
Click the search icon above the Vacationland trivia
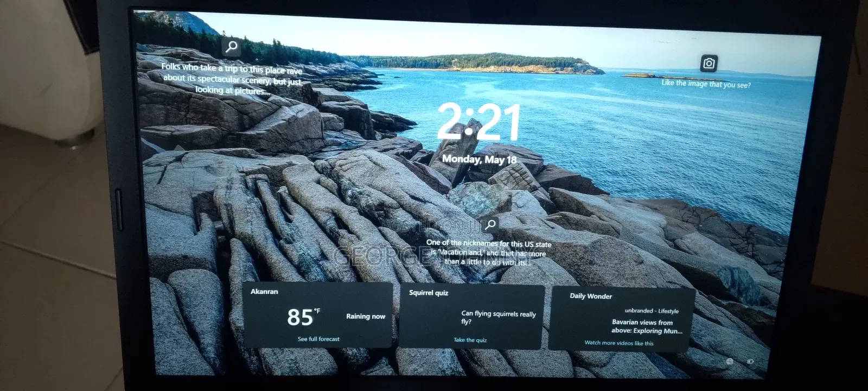tap(490, 224)
